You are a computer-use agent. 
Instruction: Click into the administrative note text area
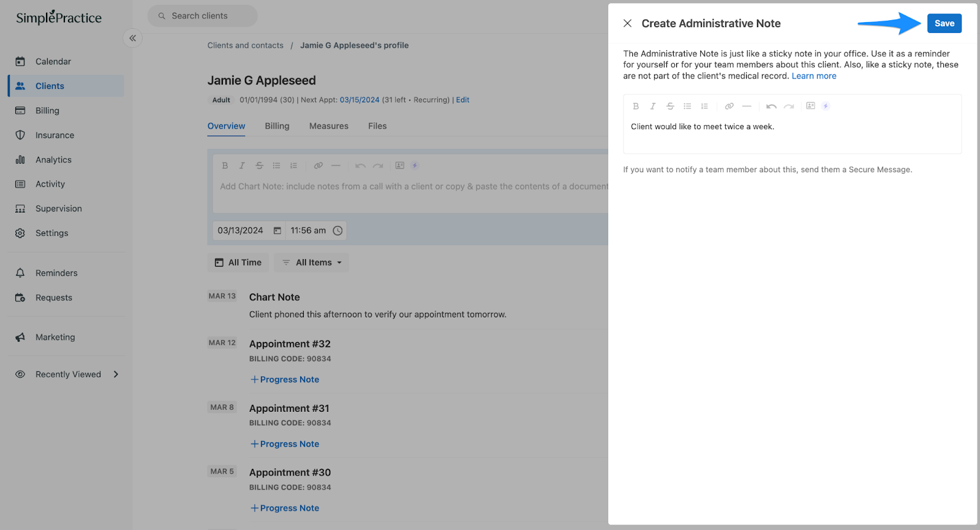792,134
